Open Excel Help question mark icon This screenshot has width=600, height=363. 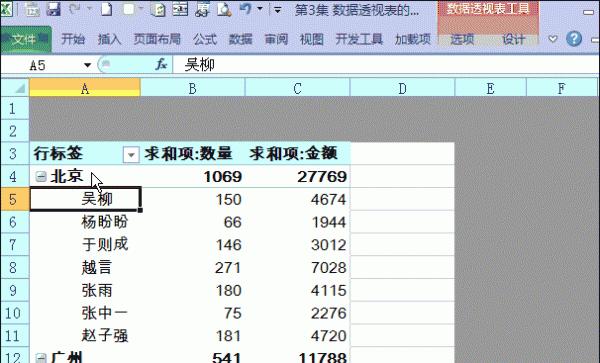coord(574,39)
